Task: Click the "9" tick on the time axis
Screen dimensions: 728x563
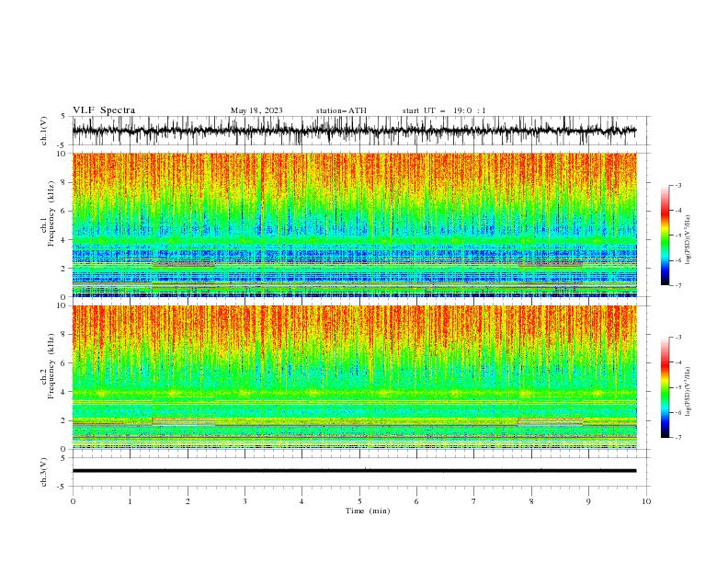Action: pos(588,501)
